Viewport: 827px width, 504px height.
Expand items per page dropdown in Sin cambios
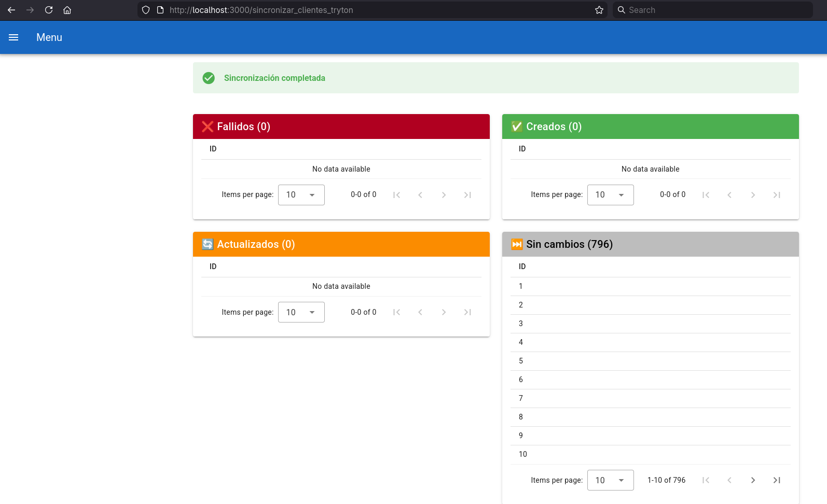tap(610, 480)
